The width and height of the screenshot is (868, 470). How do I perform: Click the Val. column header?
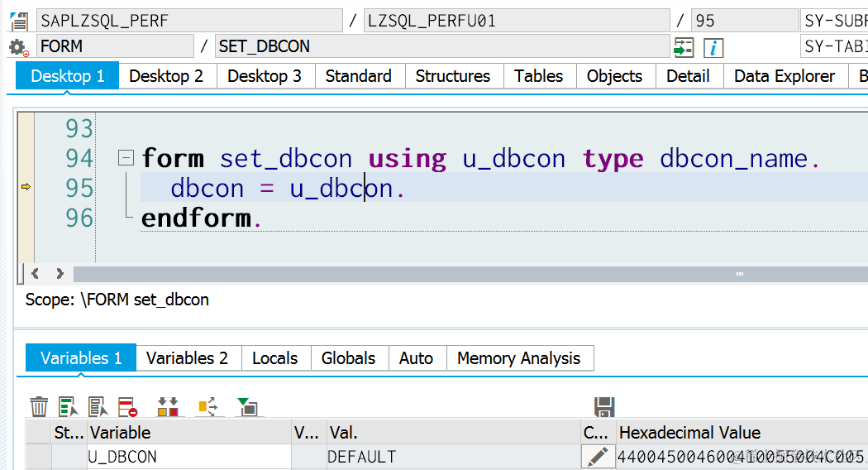[x=453, y=432]
